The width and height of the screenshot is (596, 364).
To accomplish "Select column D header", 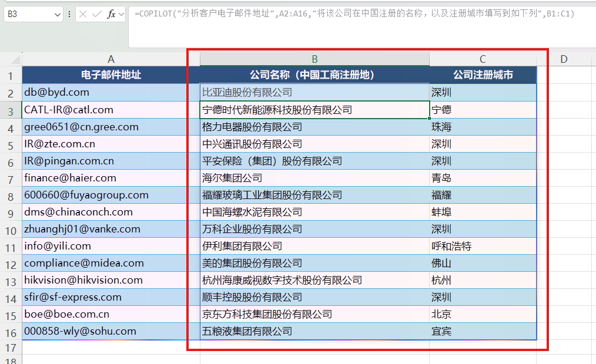I will coord(564,59).
